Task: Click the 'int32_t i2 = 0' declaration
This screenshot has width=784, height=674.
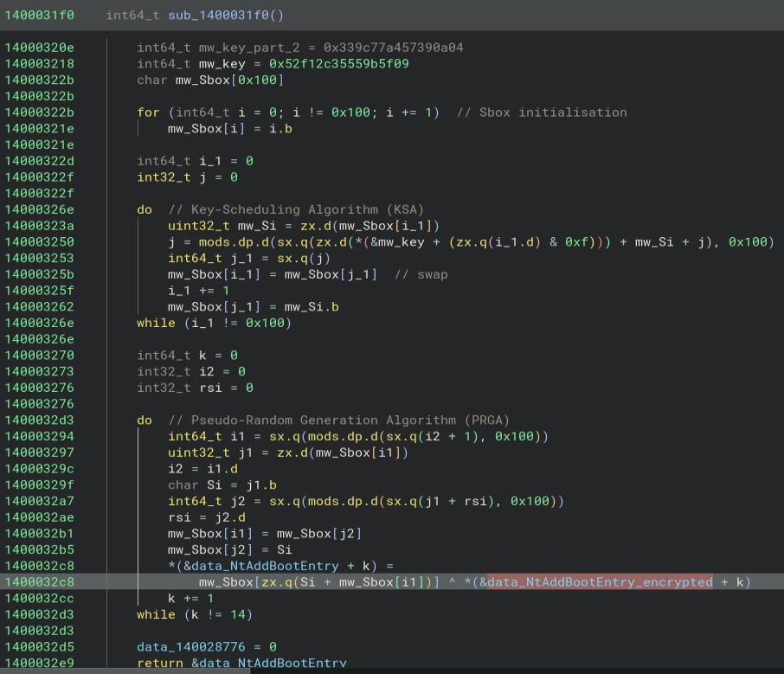Action: pos(191,371)
